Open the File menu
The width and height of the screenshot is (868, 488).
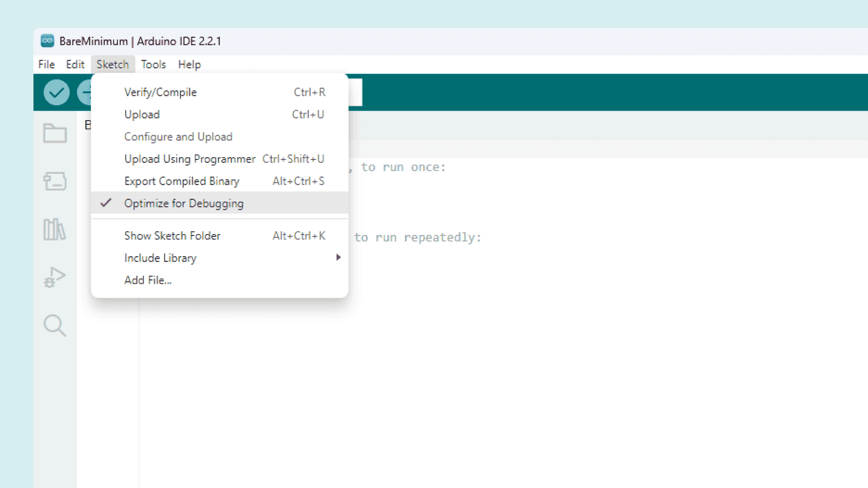tap(46, 64)
